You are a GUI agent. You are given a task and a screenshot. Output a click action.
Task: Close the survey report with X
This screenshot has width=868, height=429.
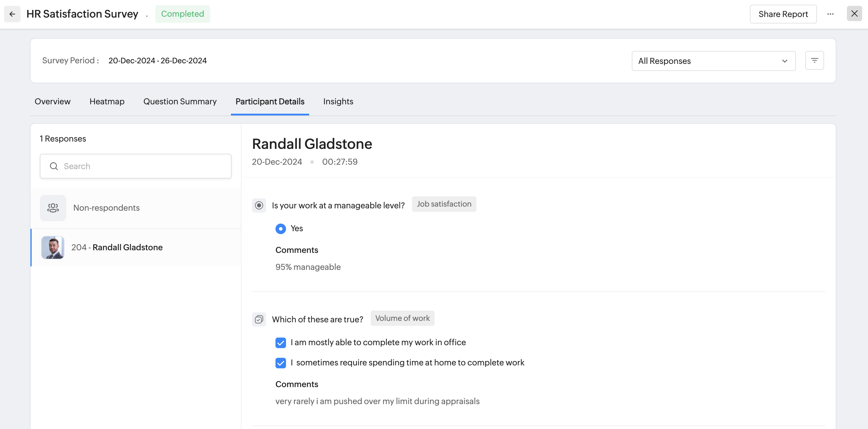854,13
